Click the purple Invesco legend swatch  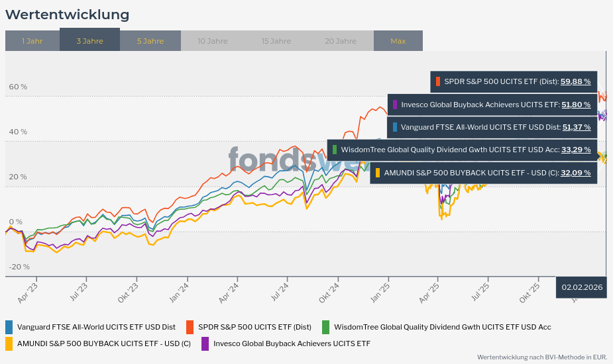(205, 343)
